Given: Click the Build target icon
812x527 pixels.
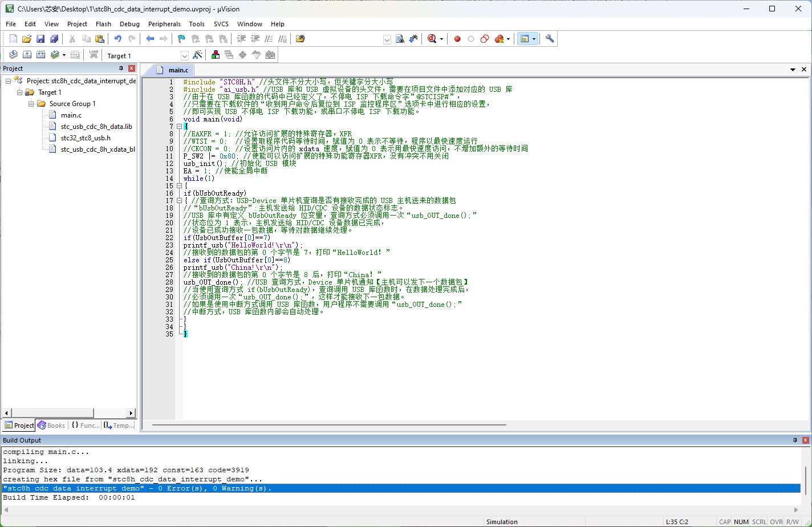Looking at the screenshot, I should click(27, 55).
